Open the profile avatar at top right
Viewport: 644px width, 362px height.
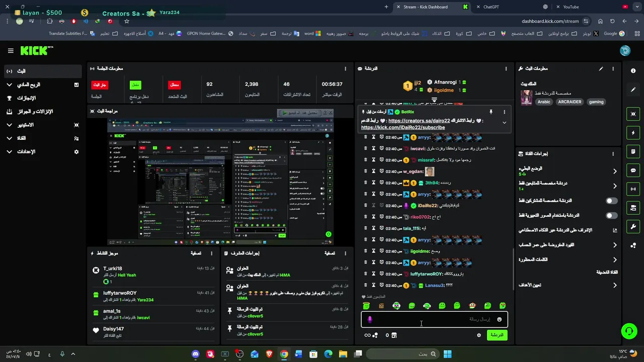(x=625, y=50)
